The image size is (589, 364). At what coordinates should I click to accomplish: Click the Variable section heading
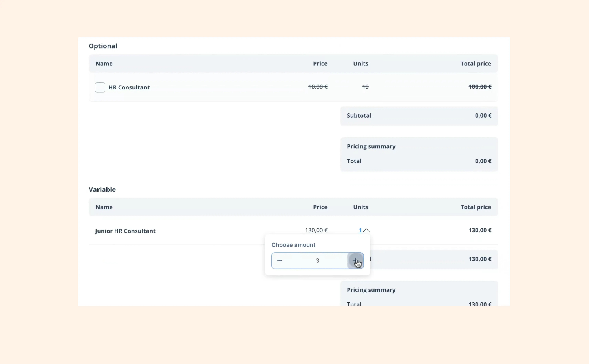[x=102, y=189]
